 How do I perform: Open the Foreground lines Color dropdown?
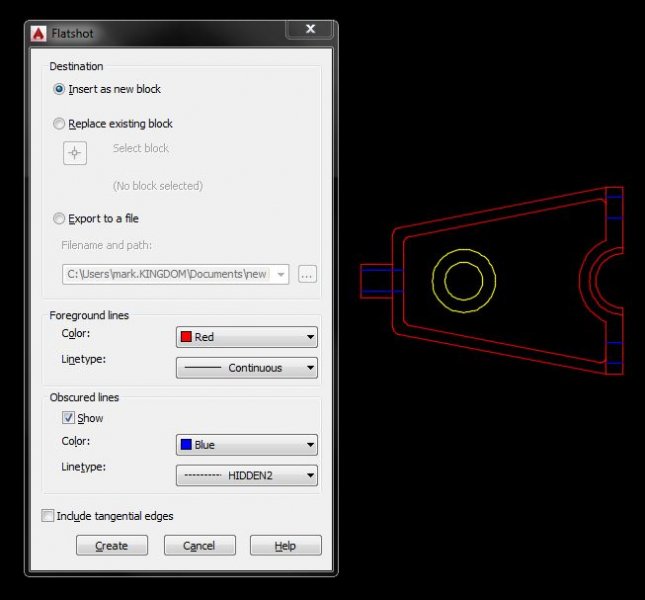pos(247,337)
